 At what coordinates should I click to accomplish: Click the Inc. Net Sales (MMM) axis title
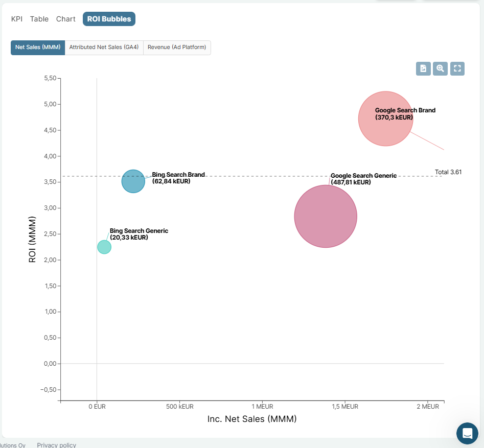point(252,419)
